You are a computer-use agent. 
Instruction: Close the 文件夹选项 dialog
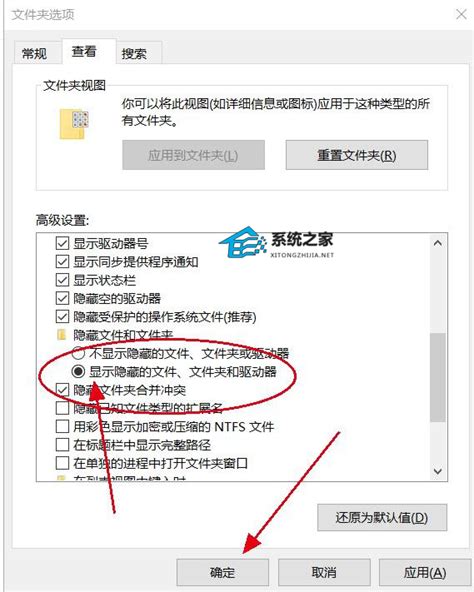(461, 15)
